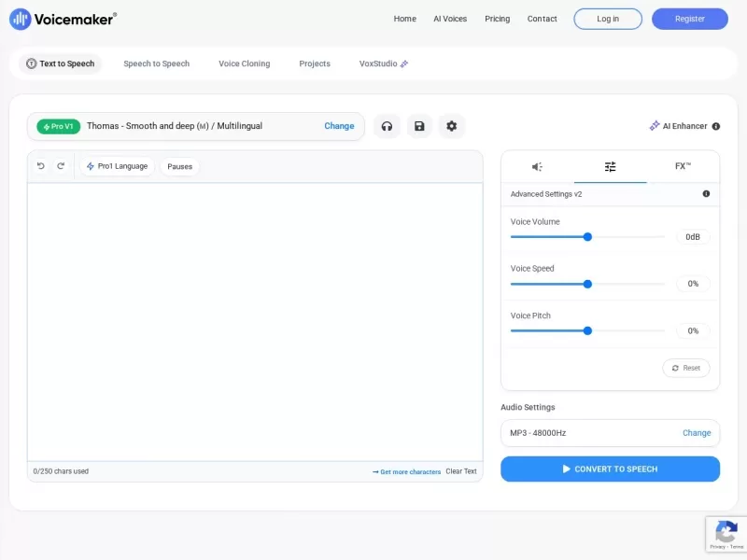Click the save floppy disk icon
The width and height of the screenshot is (747, 560).
click(419, 126)
